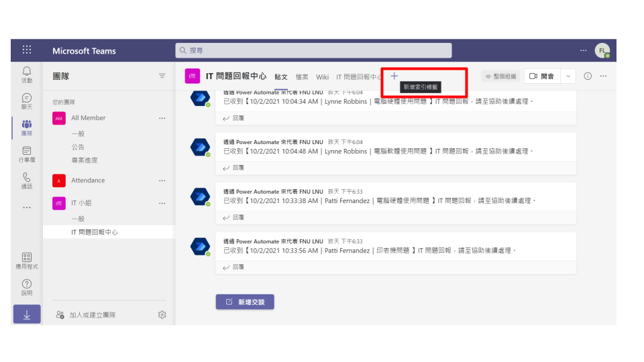The width and height of the screenshot is (644, 362).
Task: Switch to the 貼文 tab
Action: tap(281, 76)
